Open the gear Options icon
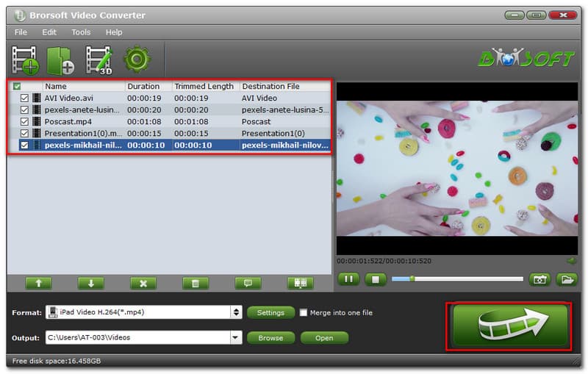Image resolution: width=588 pixels, height=374 pixels. click(137, 60)
